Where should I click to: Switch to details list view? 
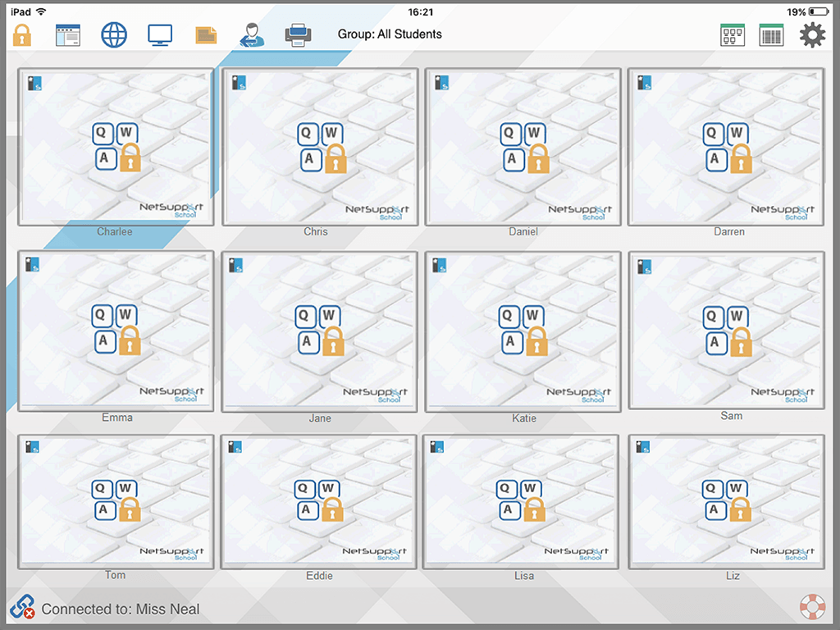(771, 34)
